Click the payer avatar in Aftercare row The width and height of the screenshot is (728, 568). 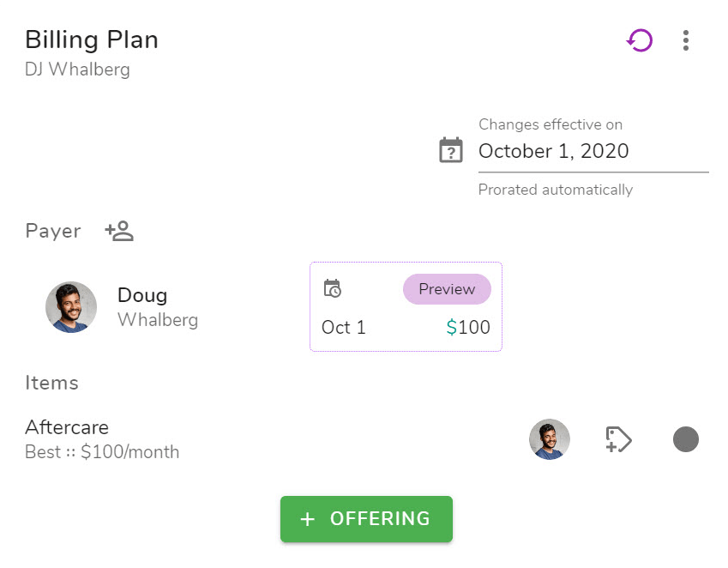pos(550,440)
